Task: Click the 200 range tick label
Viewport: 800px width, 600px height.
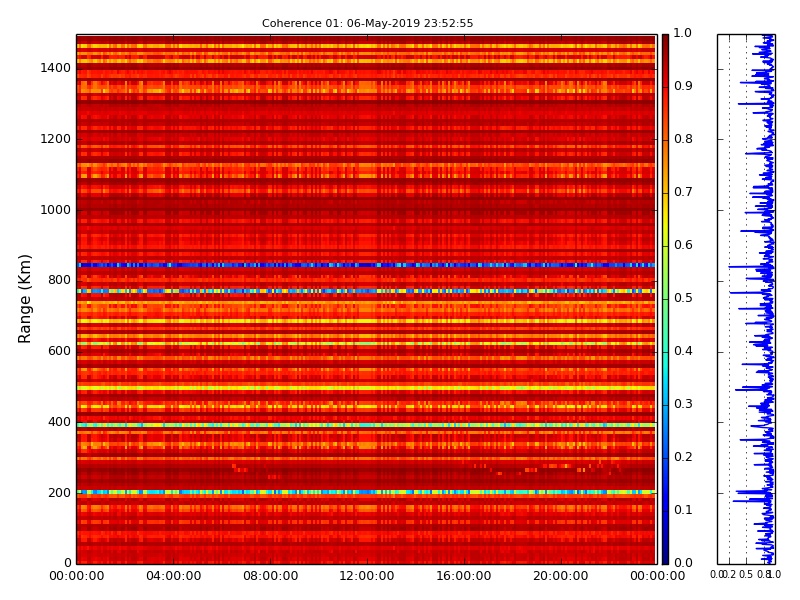Action: [x=59, y=493]
